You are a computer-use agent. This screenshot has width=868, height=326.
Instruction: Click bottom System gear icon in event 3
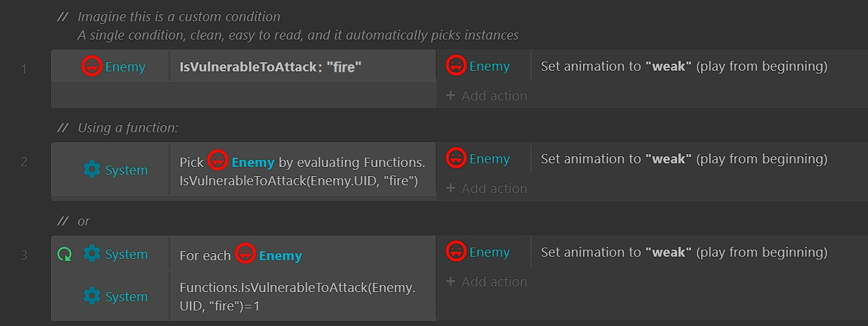coord(92,297)
